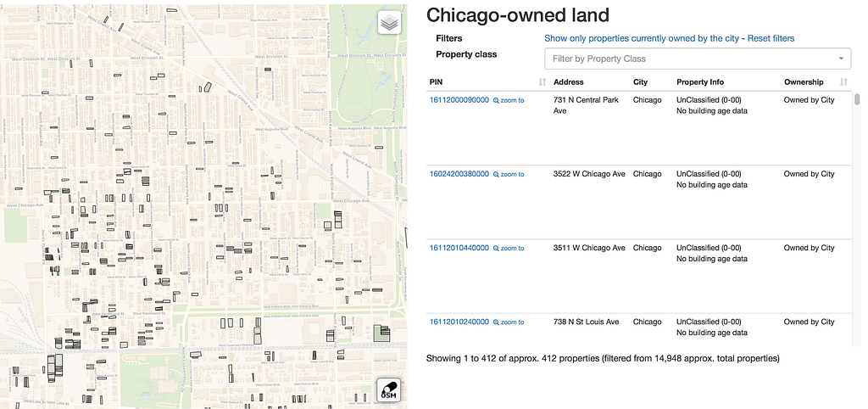Click the Showing 1 to 412 properties summary
This screenshot has height=409, width=868.
click(x=603, y=359)
